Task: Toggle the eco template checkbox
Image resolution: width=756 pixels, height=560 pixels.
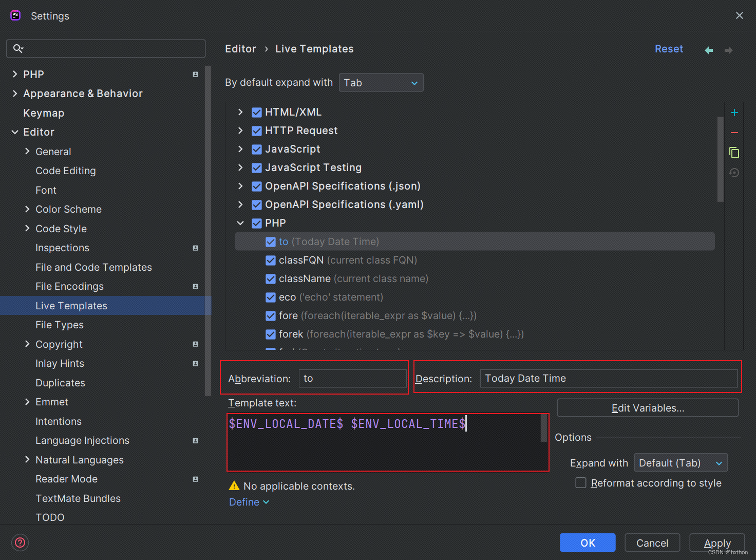Action: tap(271, 297)
